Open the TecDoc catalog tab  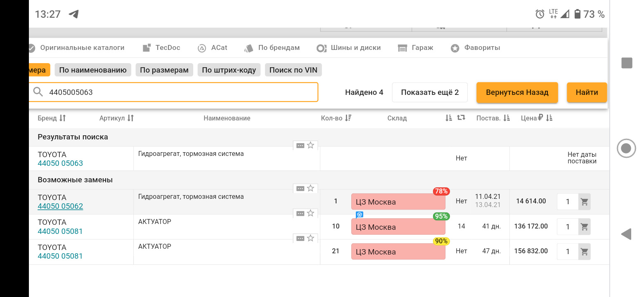point(161,48)
